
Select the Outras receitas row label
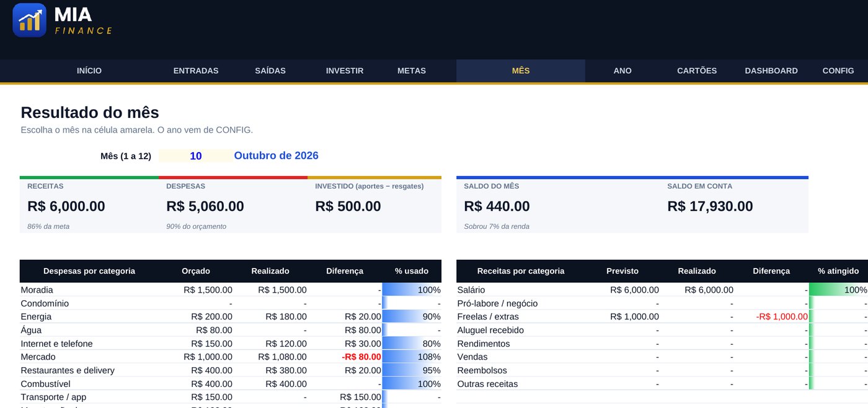pos(487,384)
